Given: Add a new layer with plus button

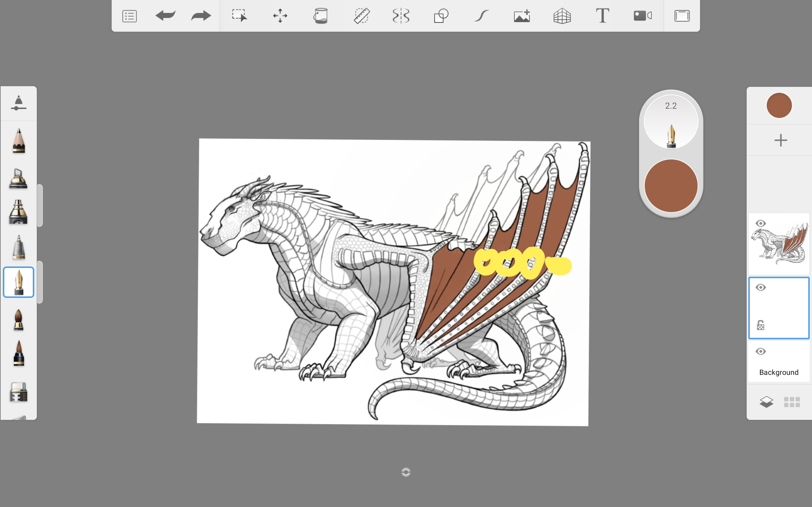Looking at the screenshot, I should (x=781, y=140).
